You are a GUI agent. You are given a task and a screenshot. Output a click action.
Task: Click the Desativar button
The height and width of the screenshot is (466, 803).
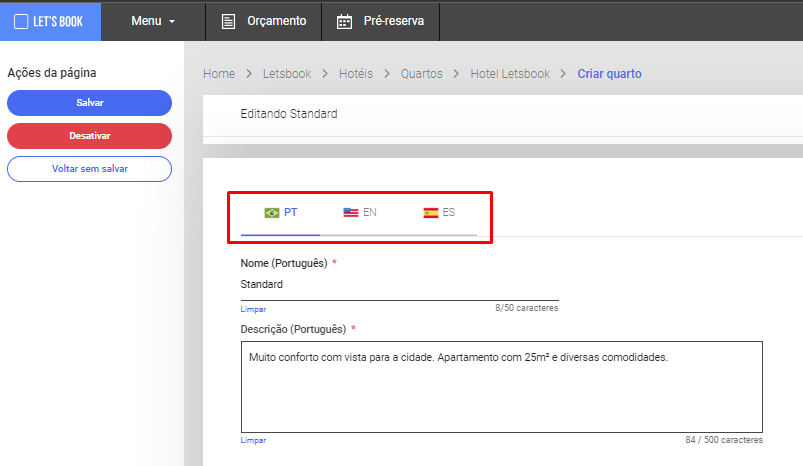89,136
